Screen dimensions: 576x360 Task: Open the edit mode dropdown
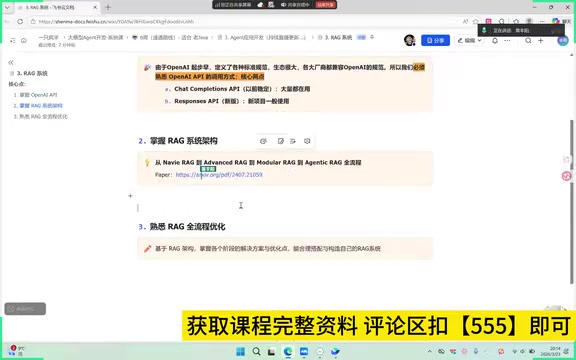[470, 40]
